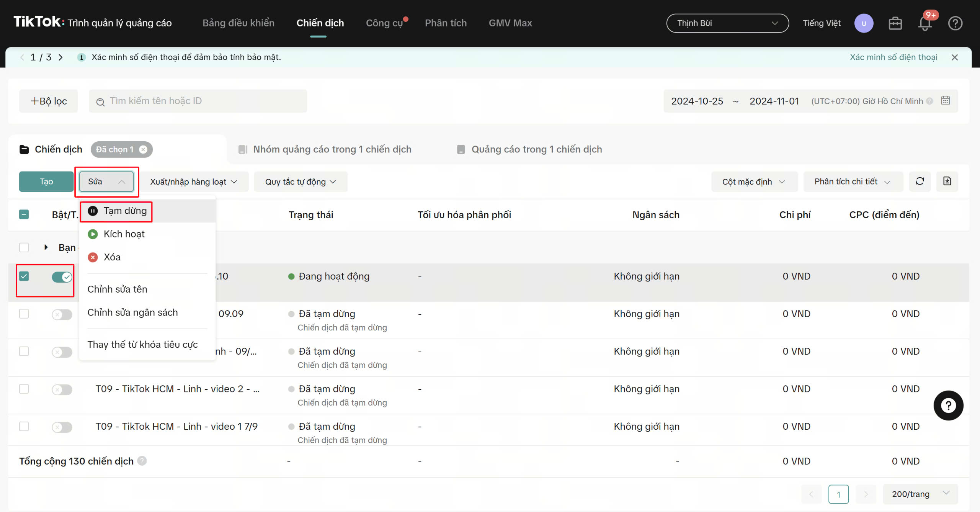Open help question mark icon in header
Image resolution: width=980 pixels, height=512 pixels.
pyautogui.click(x=955, y=23)
